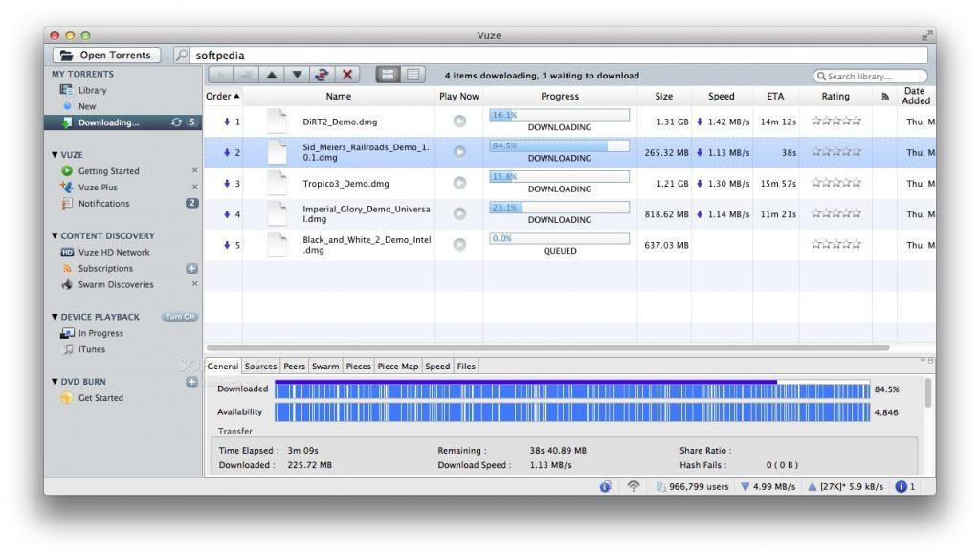This screenshot has width=980, height=556.
Task: Switch to the Sources tab
Action: coord(260,367)
